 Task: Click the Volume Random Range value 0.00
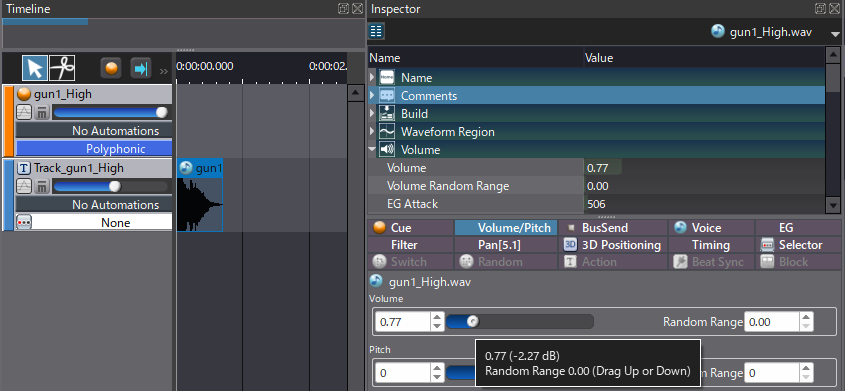[704, 186]
